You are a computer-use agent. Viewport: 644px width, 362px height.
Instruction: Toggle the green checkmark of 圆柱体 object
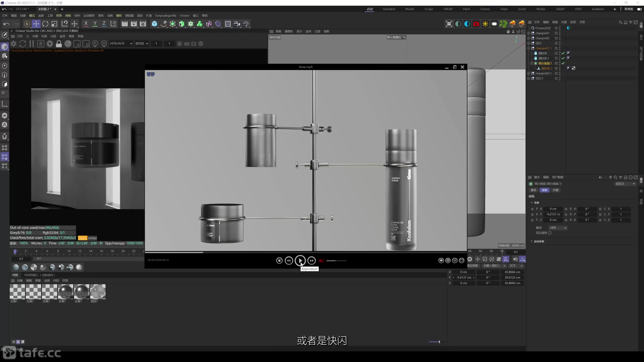pos(563,53)
